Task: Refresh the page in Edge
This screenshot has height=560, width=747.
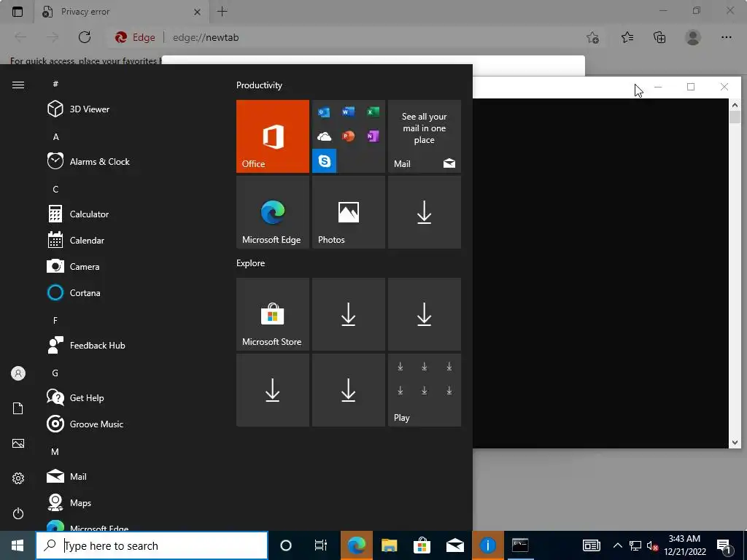Action: tap(85, 37)
